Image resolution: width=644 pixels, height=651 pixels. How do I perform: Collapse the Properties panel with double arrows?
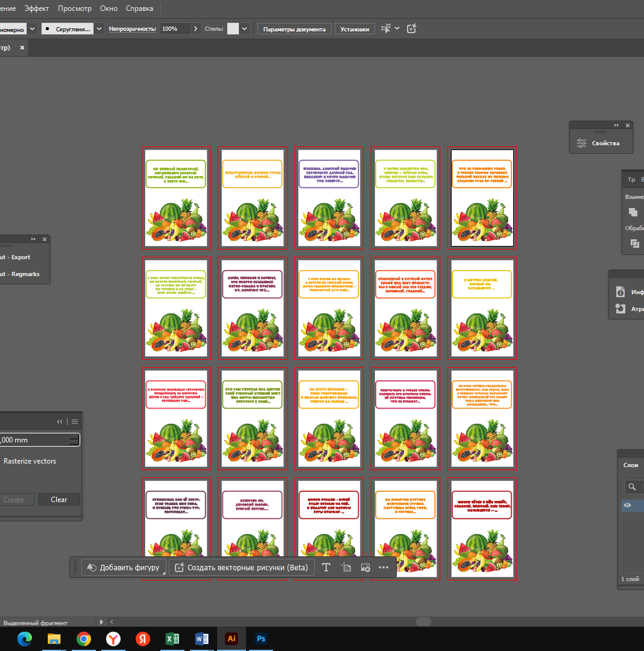click(616, 125)
